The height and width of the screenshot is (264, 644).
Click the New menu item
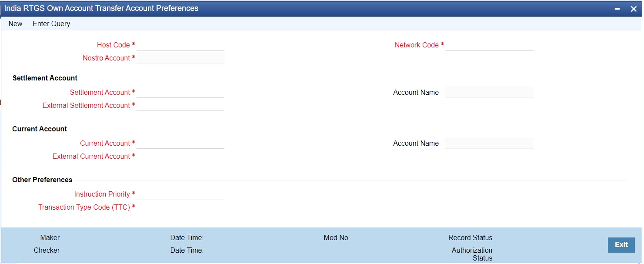click(x=15, y=23)
